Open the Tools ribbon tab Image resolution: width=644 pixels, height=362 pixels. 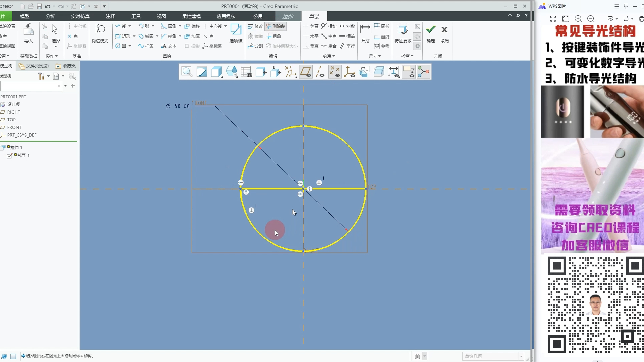coord(136,16)
